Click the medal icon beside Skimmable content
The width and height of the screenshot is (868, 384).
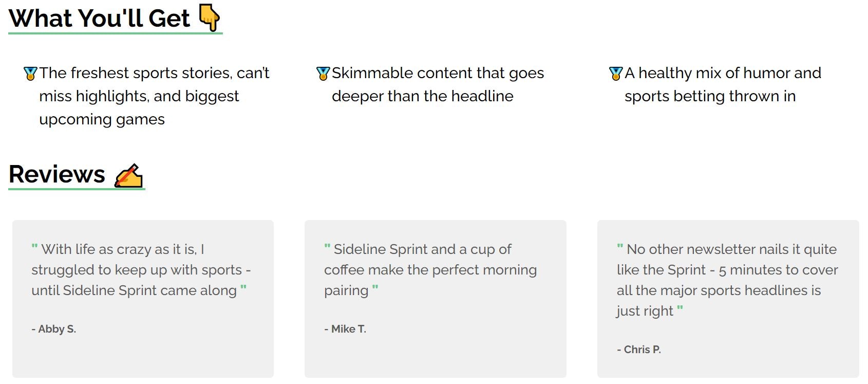pyautogui.click(x=323, y=74)
